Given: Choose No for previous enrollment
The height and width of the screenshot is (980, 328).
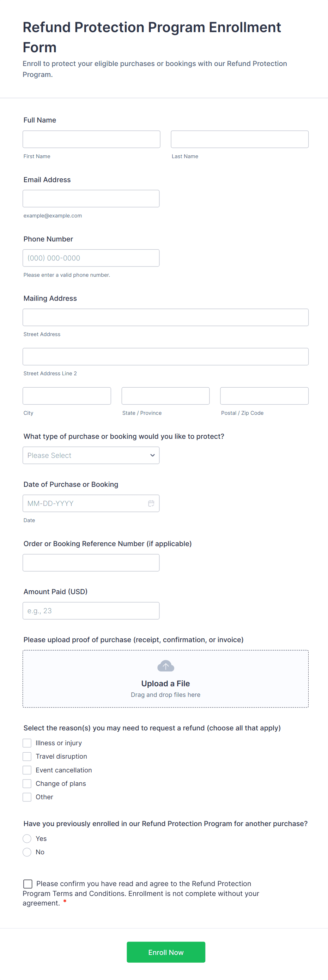Looking at the screenshot, I should pyautogui.click(x=27, y=852).
